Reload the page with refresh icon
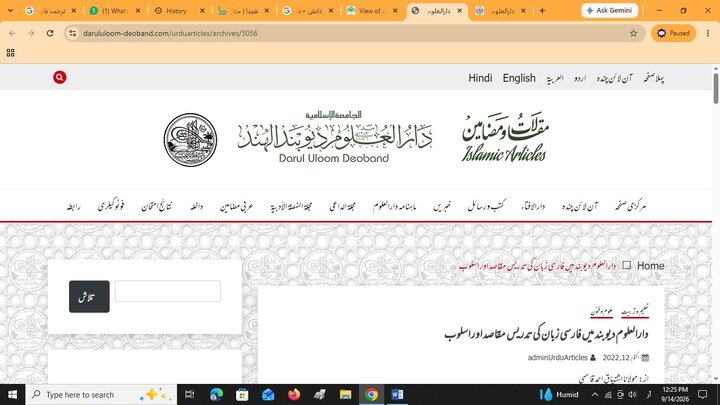 tap(50, 33)
